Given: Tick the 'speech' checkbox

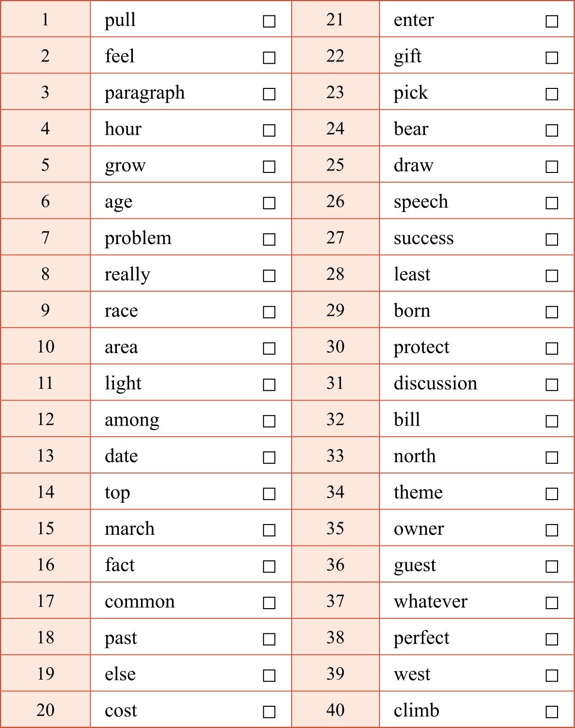Looking at the screenshot, I should click(551, 203).
